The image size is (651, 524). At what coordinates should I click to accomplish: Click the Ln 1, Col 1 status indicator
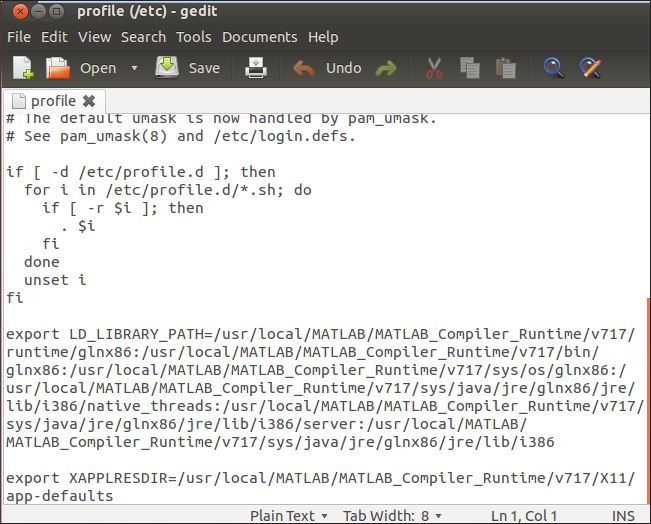click(524, 516)
